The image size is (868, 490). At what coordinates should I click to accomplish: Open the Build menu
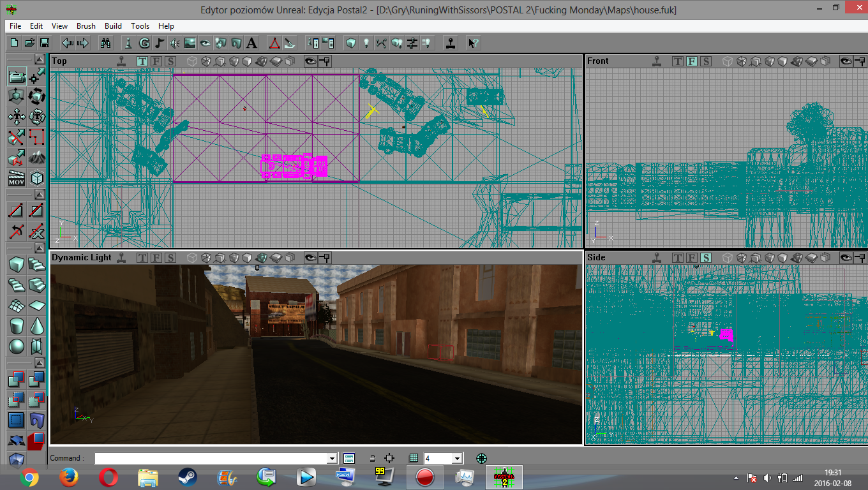pyautogui.click(x=113, y=26)
